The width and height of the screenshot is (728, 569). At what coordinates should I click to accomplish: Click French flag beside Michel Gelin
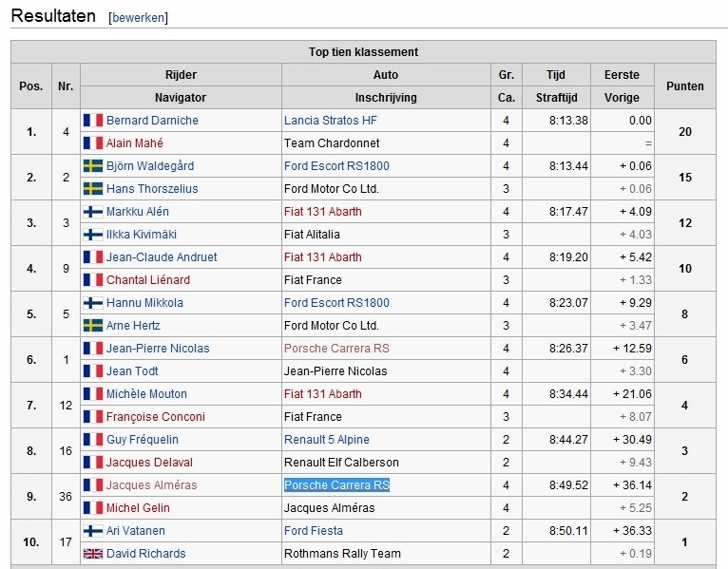click(93, 508)
